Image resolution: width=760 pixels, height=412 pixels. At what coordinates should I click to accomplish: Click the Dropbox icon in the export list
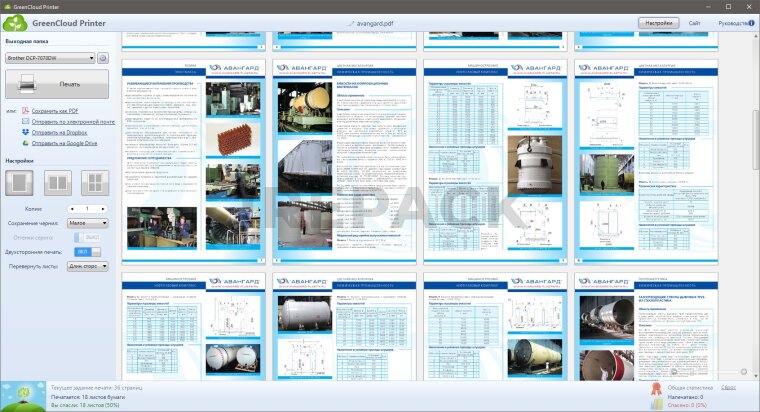point(26,132)
